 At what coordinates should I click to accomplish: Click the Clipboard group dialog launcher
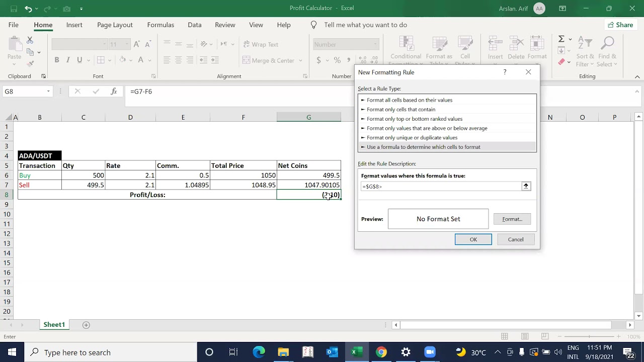point(44,76)
